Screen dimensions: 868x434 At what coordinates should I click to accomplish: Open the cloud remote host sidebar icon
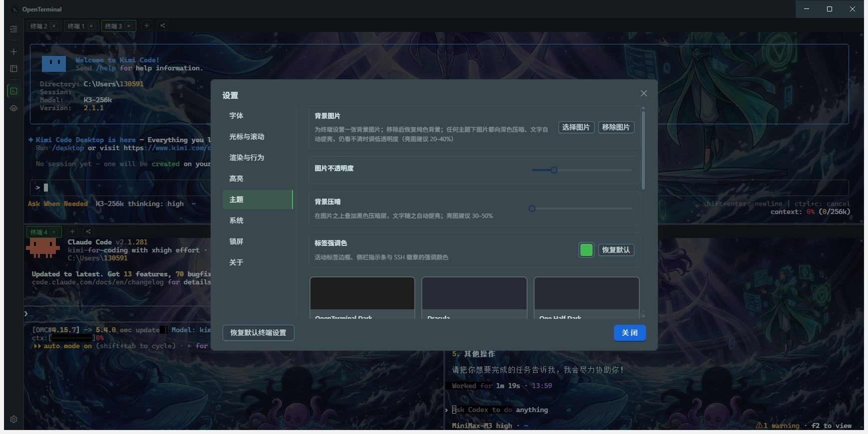(x=13, y=108)
